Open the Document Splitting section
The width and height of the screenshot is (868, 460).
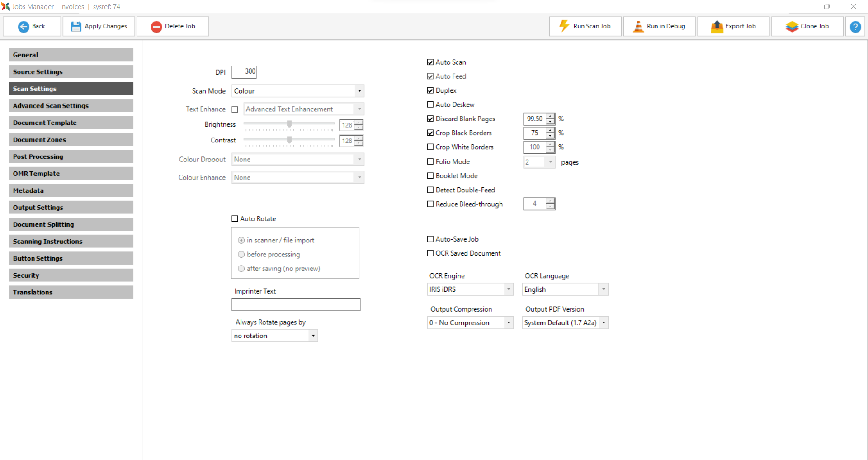(71, 224)
